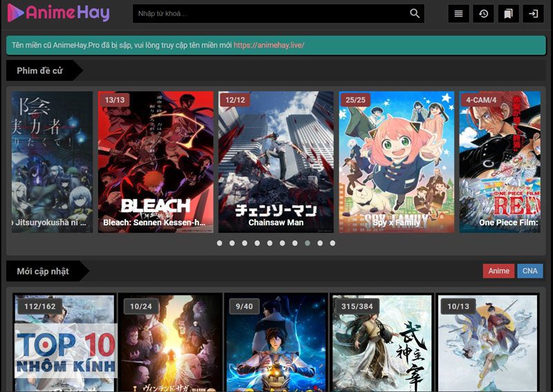This screenshot has width=553, height=392.
Task: Open the Jitsuryokusha ni poster
Action: (53, 162)
